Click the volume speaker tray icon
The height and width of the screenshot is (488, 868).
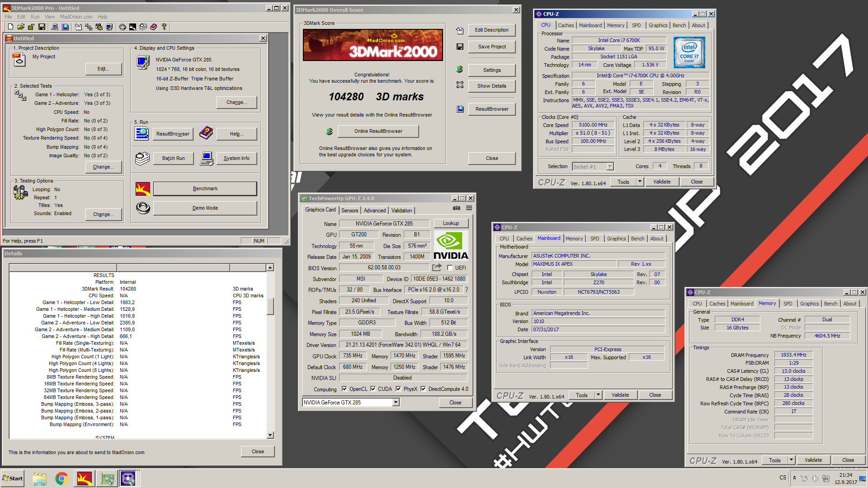coord(815,478)
